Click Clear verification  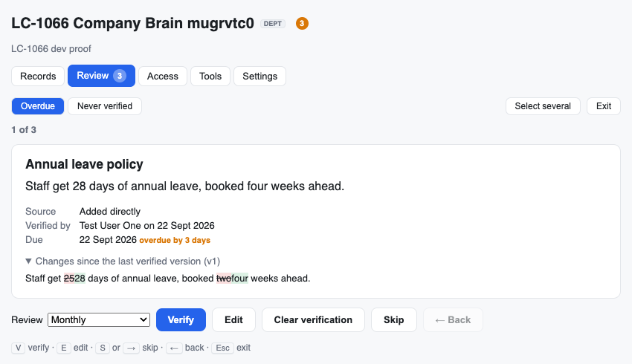[x=313, y=319]
